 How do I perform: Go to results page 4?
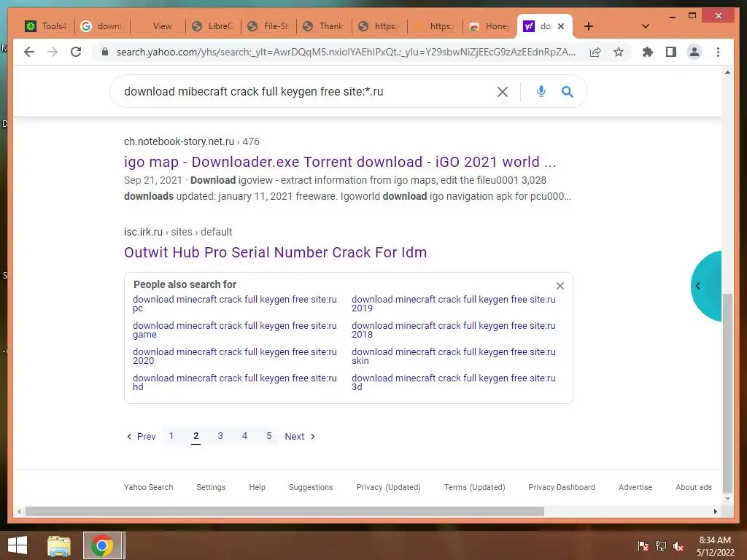point(244,436)
